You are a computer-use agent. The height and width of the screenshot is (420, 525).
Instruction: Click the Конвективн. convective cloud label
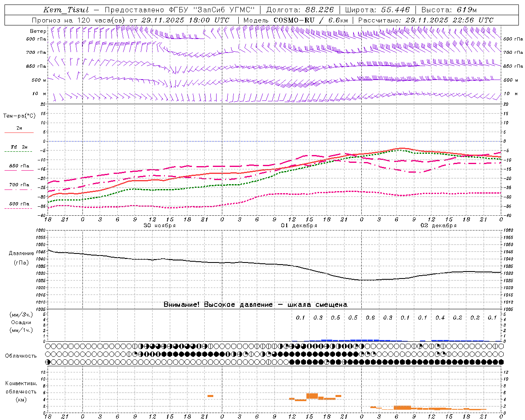[x=21, y=383]
